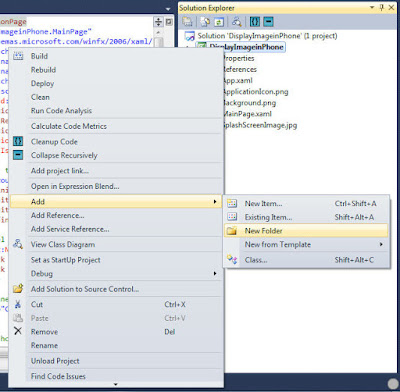Select SplashScreenImage.jpg file
This screenshot has width=400, height=392.
pos(260,125)
